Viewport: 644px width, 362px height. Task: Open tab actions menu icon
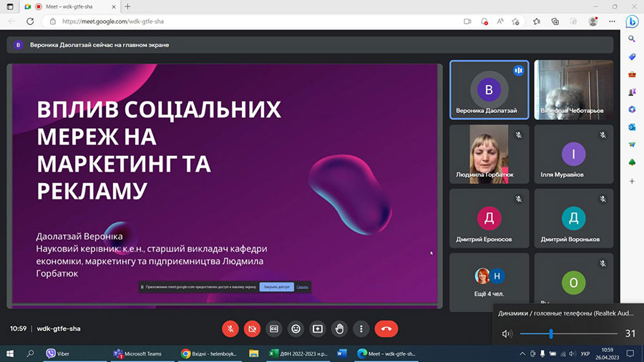[x=10, y=6]
